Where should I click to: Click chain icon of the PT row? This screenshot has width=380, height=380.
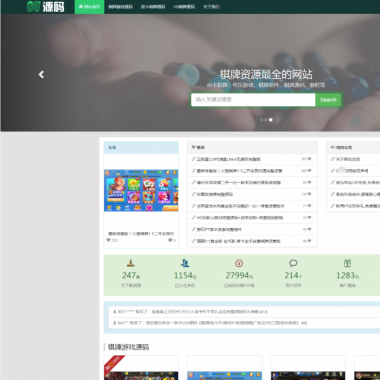point(193,229)
